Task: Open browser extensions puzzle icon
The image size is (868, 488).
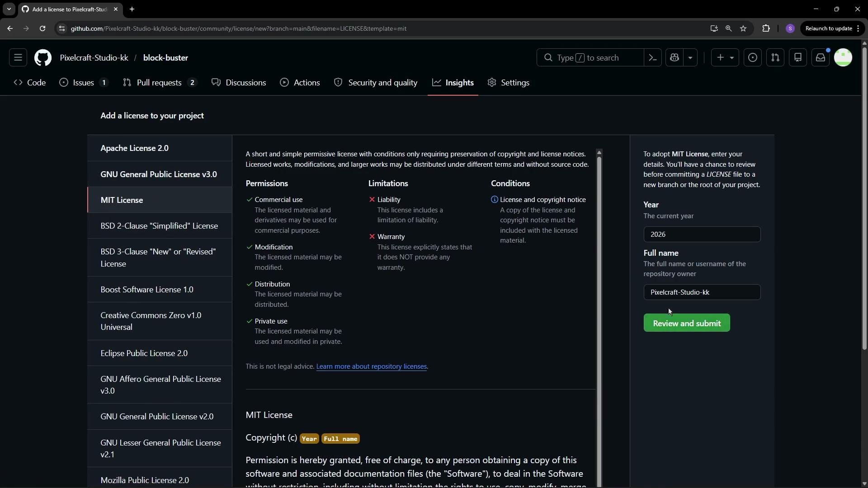Action: coord(766,28)
